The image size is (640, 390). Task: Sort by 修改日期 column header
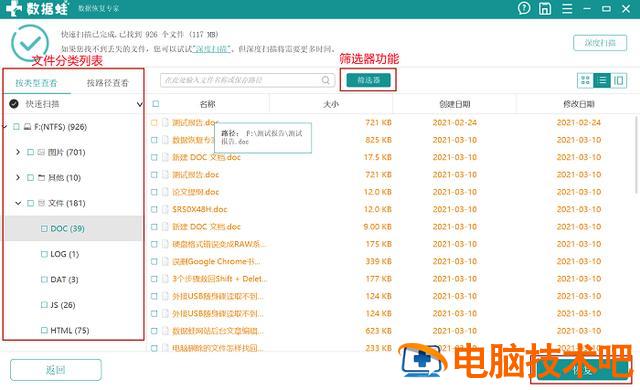578,104
